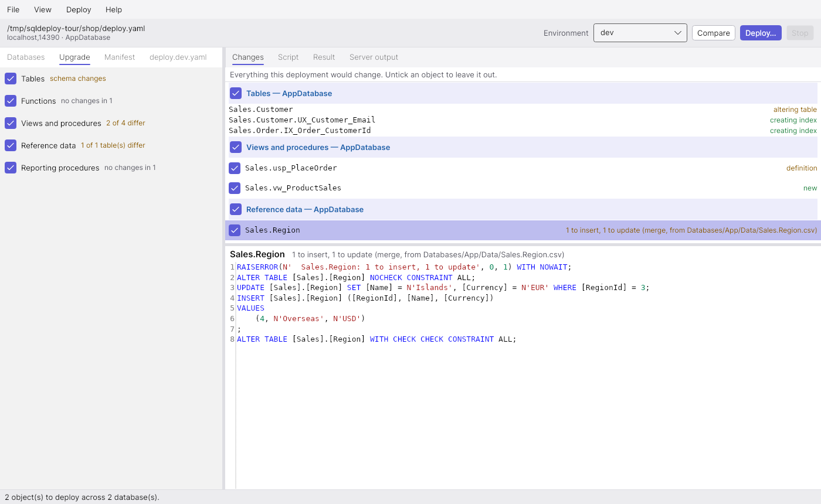Open the deploy.dev.yaml tab
The width and height of the screenshot is (821, 504).
coord(178,57)
